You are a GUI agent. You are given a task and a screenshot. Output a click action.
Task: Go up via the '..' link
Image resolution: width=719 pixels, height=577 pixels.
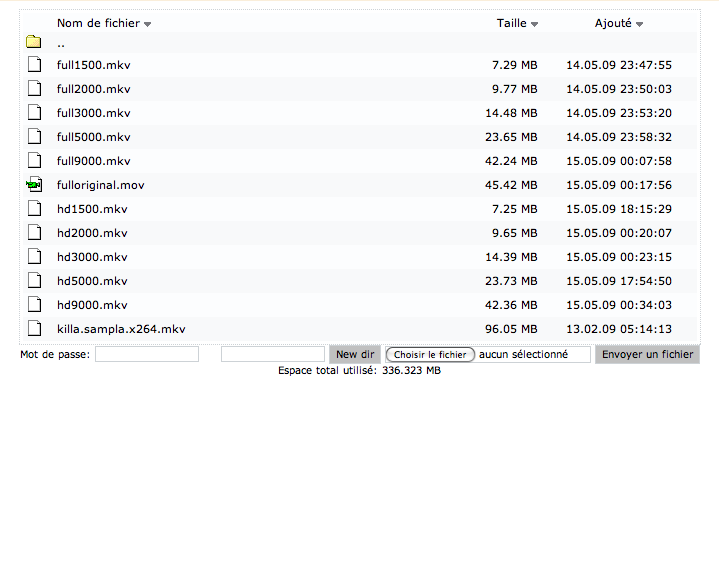61,44
